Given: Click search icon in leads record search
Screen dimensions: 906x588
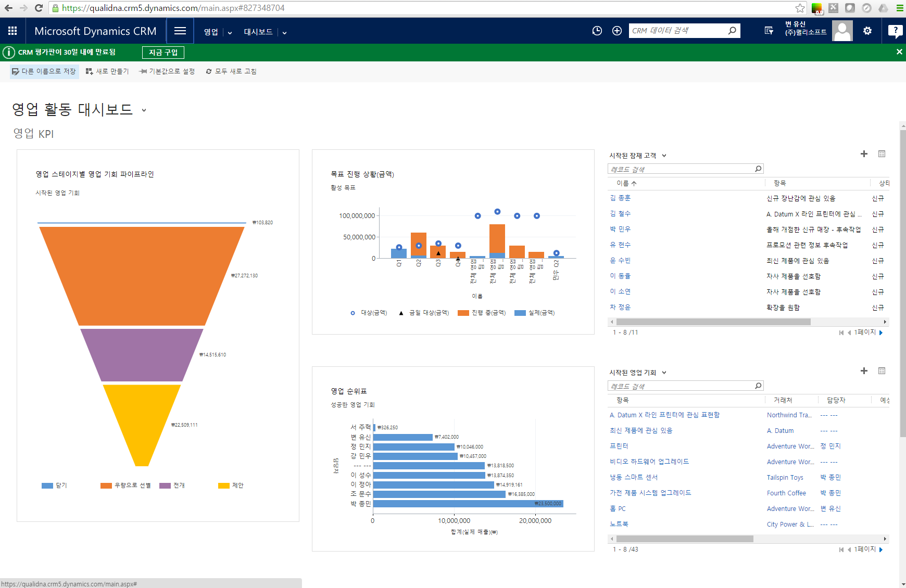Looking at the screenshot, I should click(x=758, y=169).
